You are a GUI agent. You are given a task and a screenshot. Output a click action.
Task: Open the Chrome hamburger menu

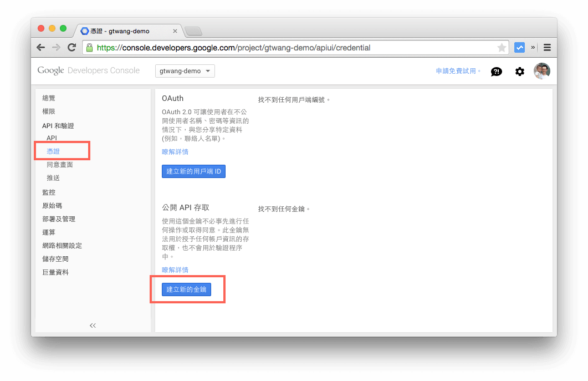coord(547,47)
